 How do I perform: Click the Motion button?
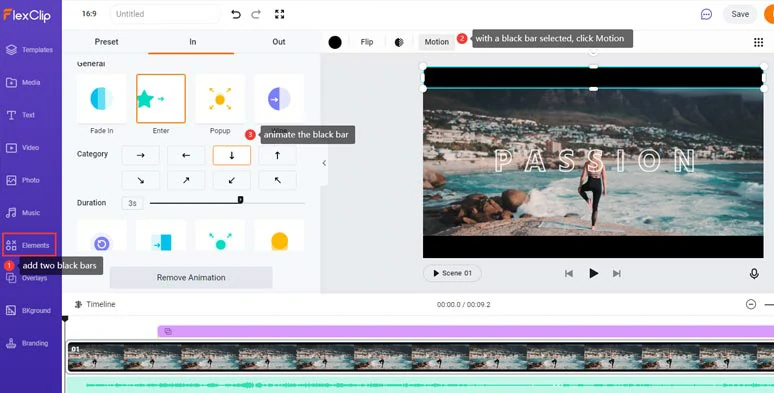(437, 42)
